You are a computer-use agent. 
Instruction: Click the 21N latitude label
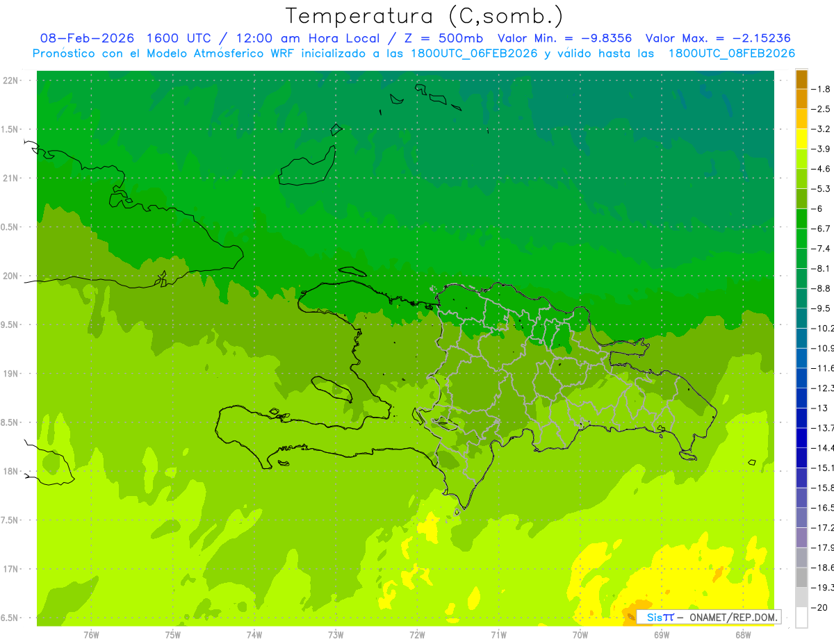[12, 178]
